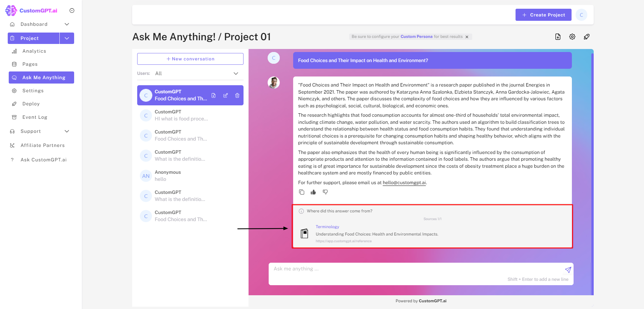Delete the selected conversation with trash icon
This screenshot has height=309, width=644.
[237, 96]
